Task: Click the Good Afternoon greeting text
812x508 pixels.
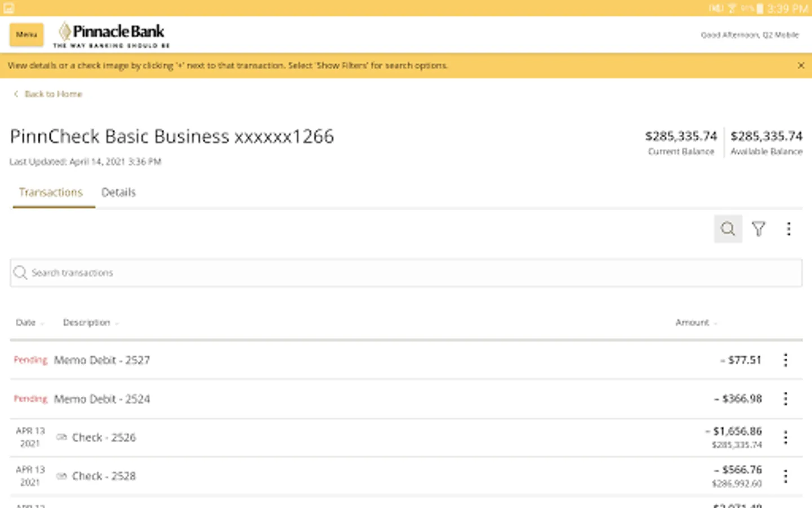Action: tap(750, 35)
